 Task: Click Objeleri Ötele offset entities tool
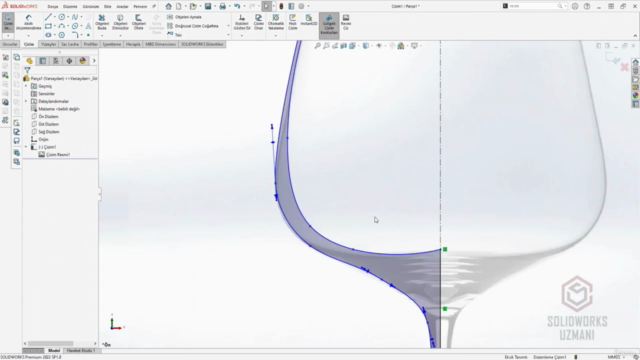[138, 22]
